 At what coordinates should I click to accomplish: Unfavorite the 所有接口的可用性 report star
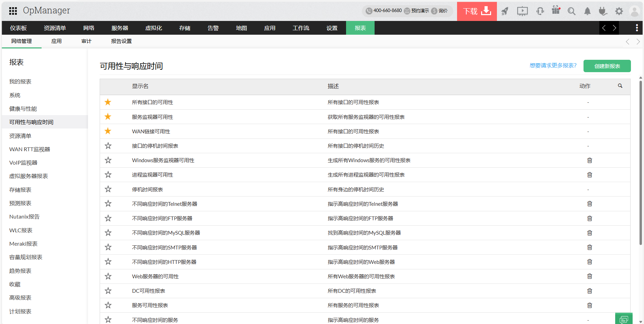pos(108,102)
